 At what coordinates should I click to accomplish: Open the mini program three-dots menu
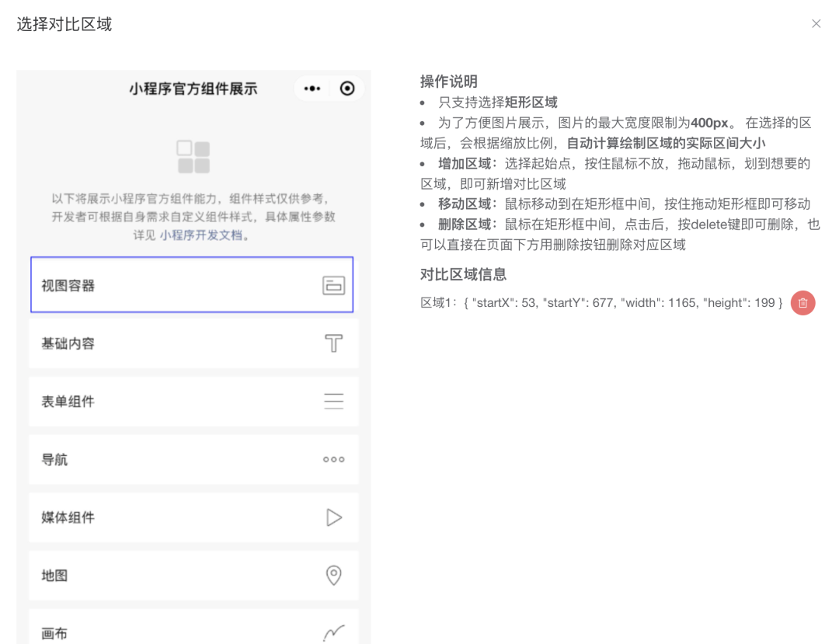(312, 89)
